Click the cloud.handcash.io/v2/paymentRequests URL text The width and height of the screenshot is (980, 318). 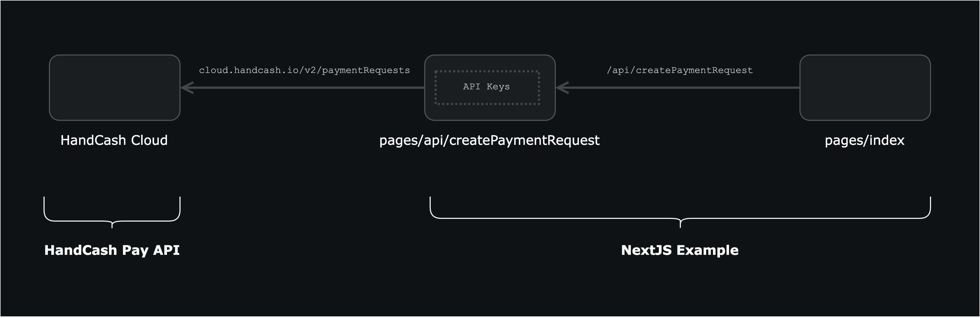[x=304, y=71]
